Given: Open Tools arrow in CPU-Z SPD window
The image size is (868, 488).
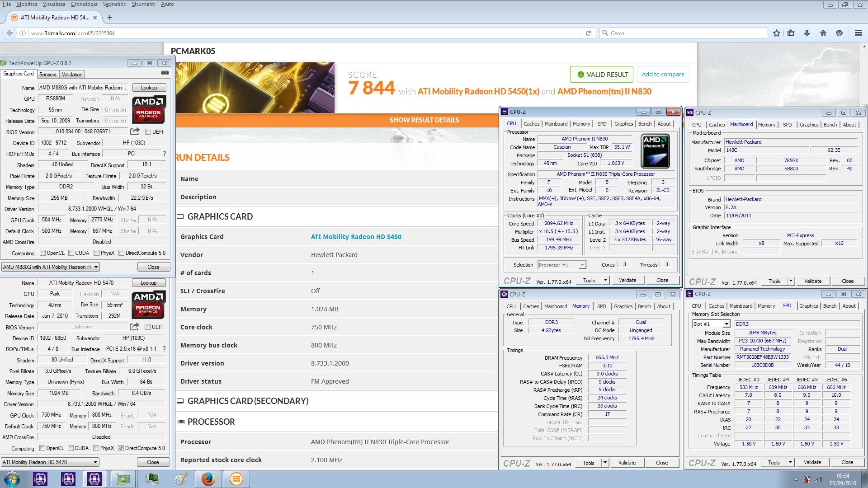Looking at the screenshot, I should pos(790,462).
